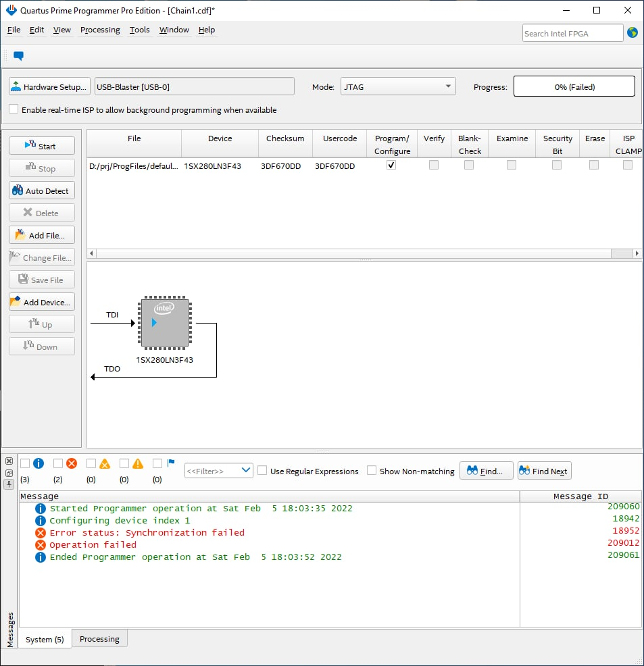Open the Mode JTAG dropdown
Image resolution: width=644 pixels, height=666 pixels.
tap(398, 86)
